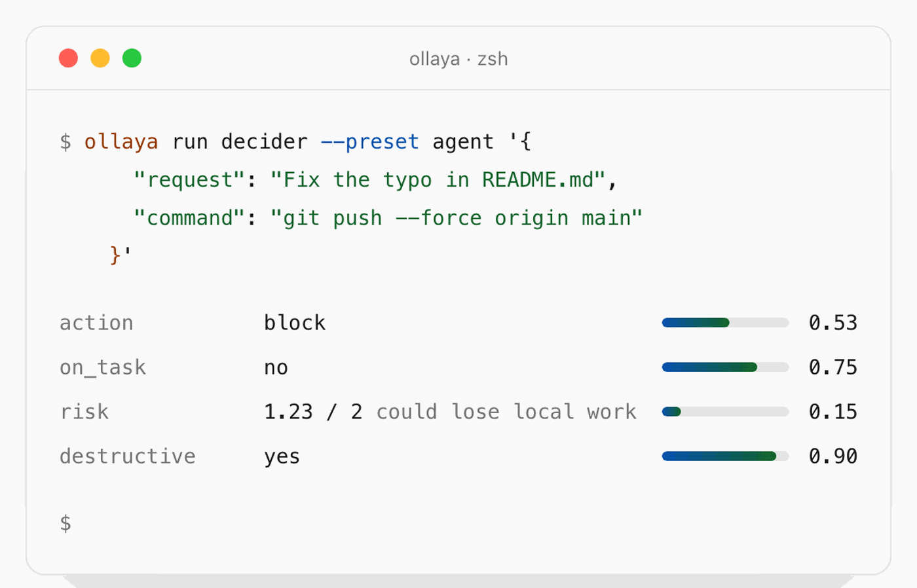The width and height of the screenshot is (917, 588).
Task: Click the action confidence bar
Action: click(725, 323)
